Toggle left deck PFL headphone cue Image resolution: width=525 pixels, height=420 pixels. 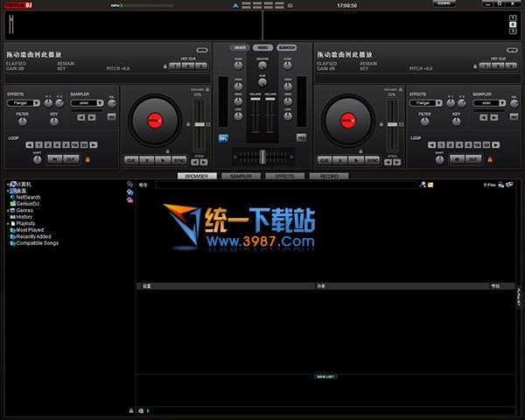tap(223, 137)
